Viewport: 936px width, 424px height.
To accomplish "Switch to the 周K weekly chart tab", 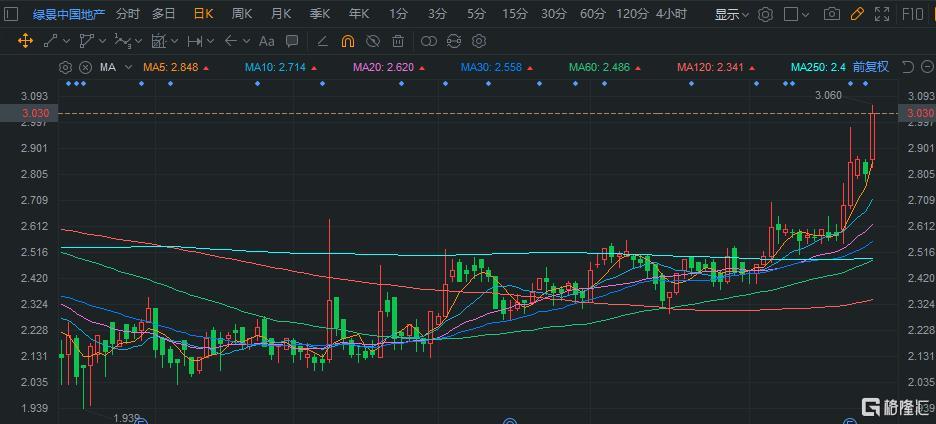I will pyautogui.click(x=242, y=14).
